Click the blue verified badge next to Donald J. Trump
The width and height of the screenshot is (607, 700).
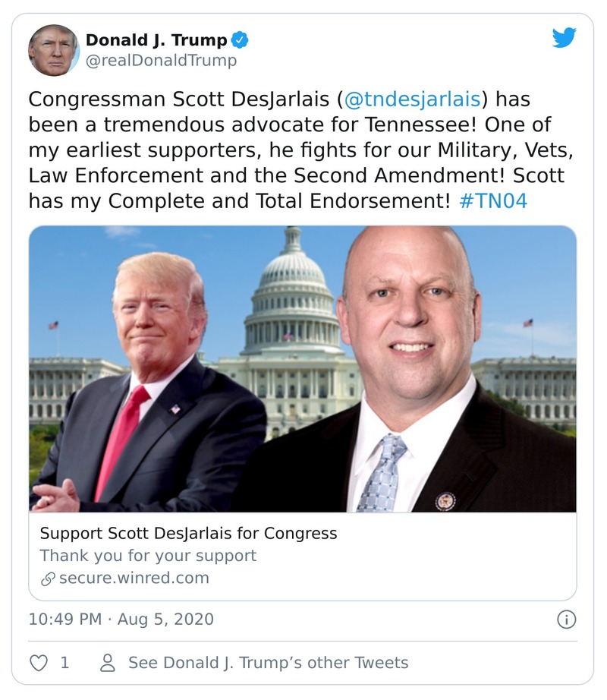(241, 40)
